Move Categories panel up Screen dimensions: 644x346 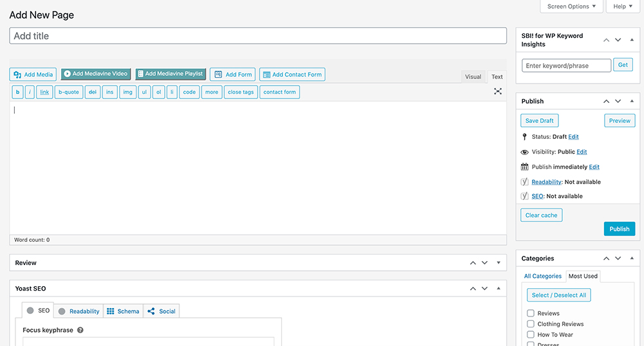coord(606,259)
